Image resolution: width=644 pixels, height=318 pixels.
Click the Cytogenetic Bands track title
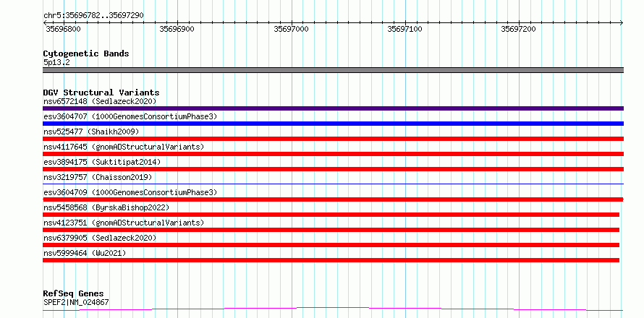click(86, 53)
